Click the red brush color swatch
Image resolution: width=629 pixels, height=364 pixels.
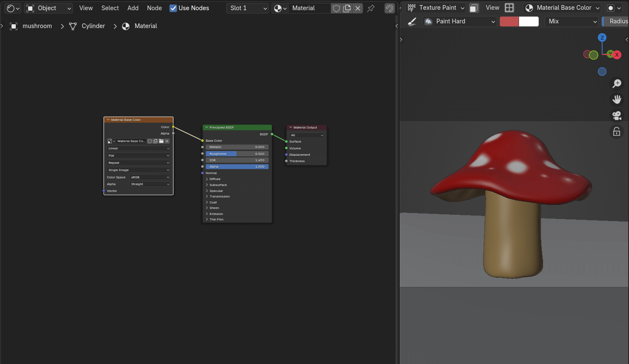pyautogui.click(x=509, y=21)
